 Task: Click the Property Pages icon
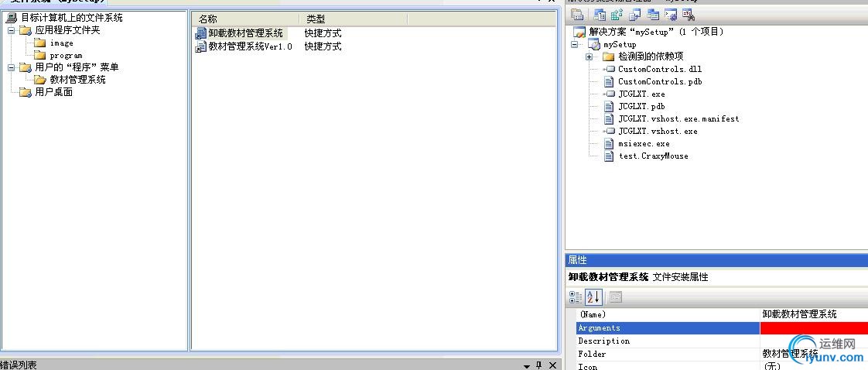pyautogui.click(x=616, y=297)
